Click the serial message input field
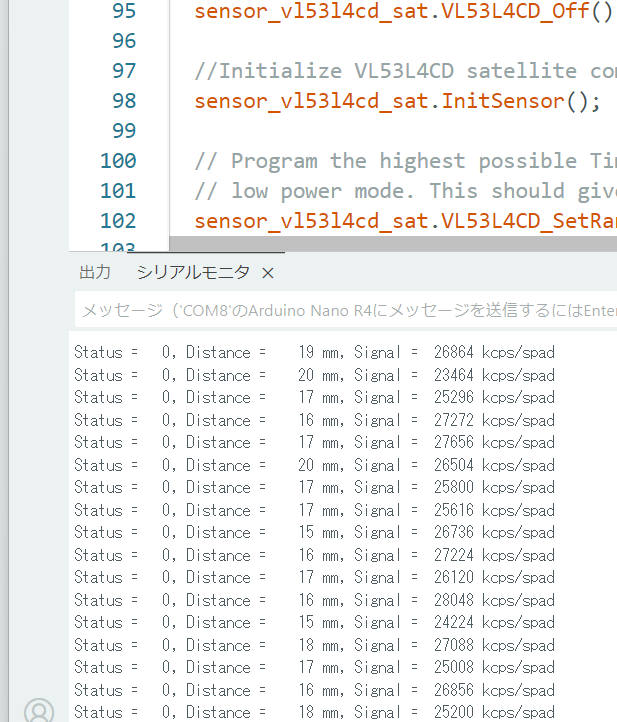 pos(346,311)
